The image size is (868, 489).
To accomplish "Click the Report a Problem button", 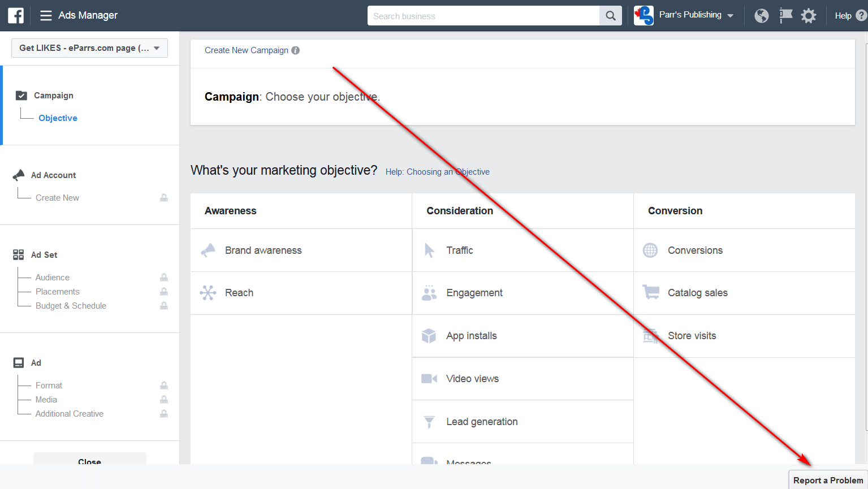I will pos(828,480).
